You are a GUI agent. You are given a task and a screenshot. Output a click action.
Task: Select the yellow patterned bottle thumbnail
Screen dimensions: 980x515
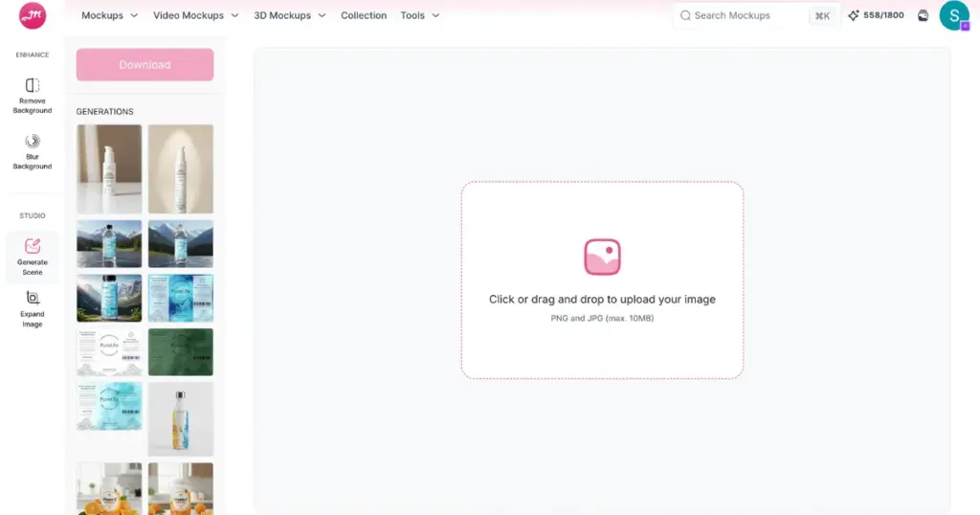pos(181,418)
